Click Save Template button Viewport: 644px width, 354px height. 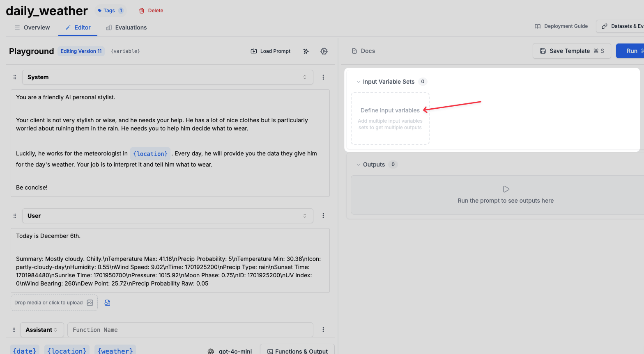572,51
